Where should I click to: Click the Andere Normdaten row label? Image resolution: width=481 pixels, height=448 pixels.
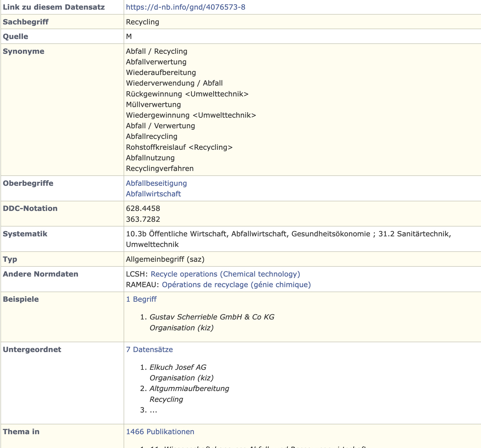click(40, 274)
